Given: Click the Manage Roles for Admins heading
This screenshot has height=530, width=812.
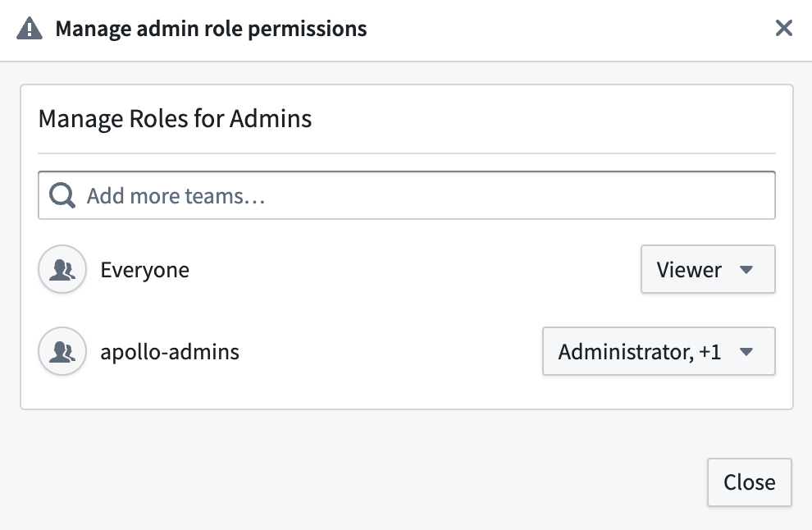Looking at the screenshot, I should [x=175, y=119].
